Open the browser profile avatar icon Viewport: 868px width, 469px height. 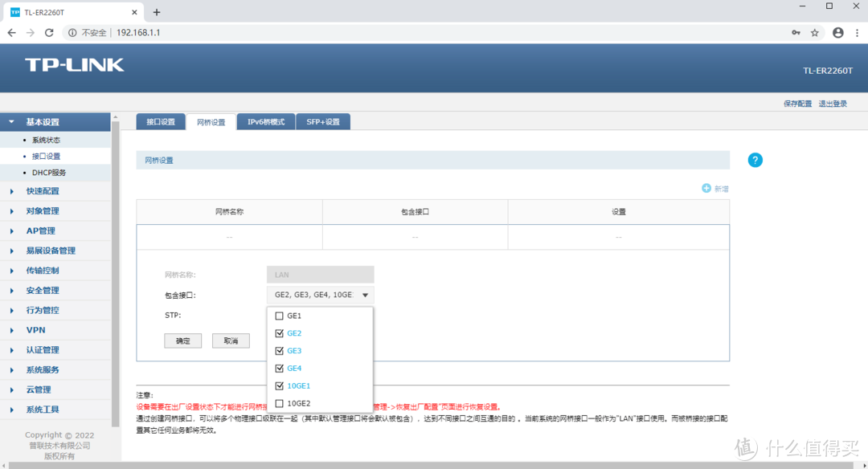coord(837,32)
